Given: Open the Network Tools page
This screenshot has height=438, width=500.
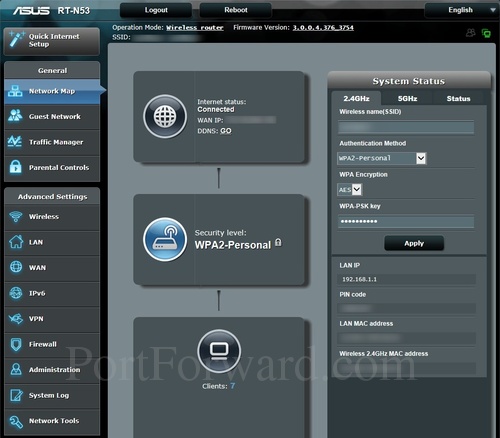Looking at the screenshot, I should (52, 421).
